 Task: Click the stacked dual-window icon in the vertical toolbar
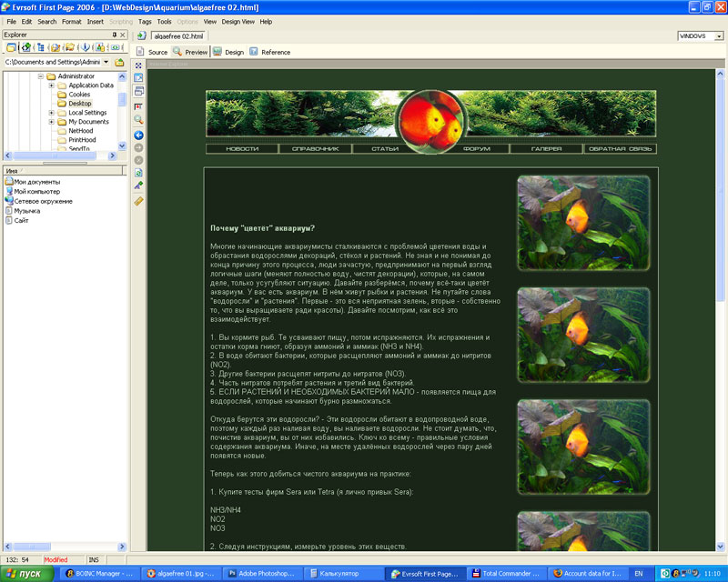(x=138, y=91)
